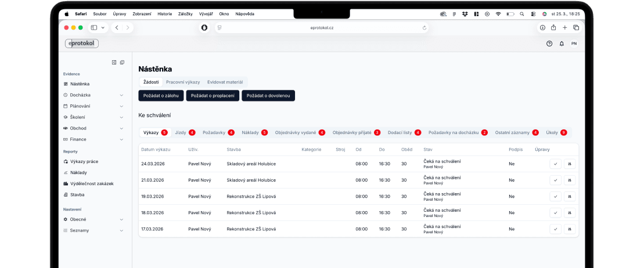Click the notifications bell icon

(x=562, y=44)
